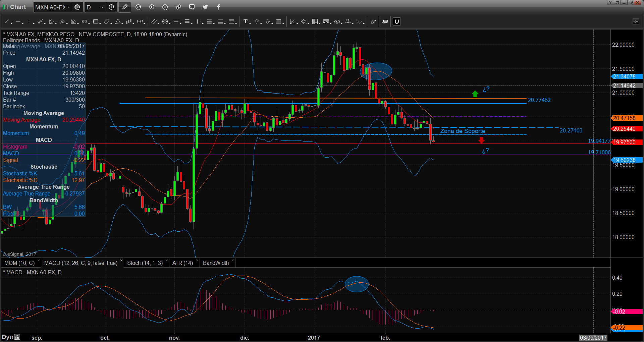Select the down arrow marker tool

pyautogui.click(x=267, y=22)
